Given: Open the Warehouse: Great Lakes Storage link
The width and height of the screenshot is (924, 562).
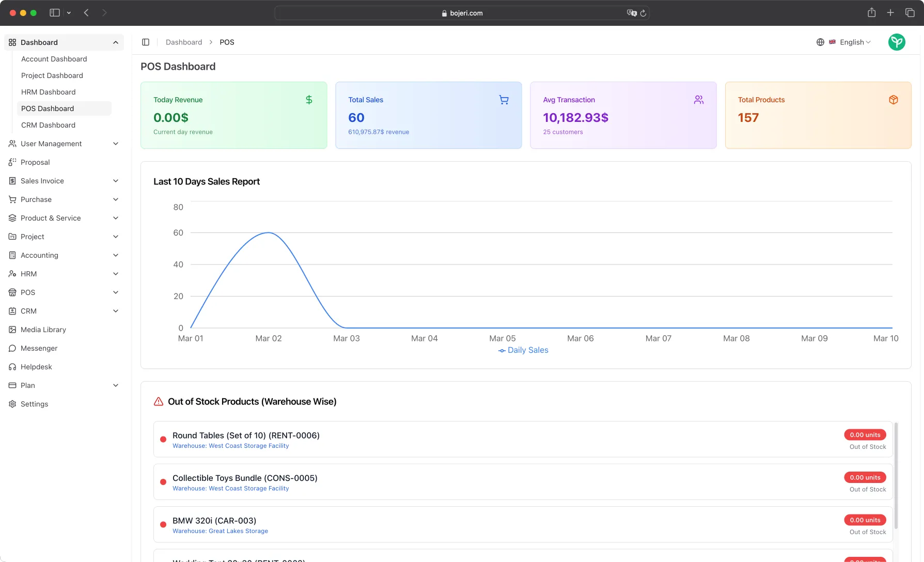Looking at the screenshot, I should (221, 530).
